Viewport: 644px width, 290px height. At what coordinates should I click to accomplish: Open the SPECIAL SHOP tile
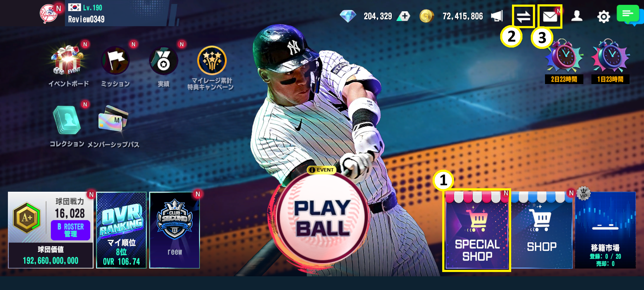477,230
